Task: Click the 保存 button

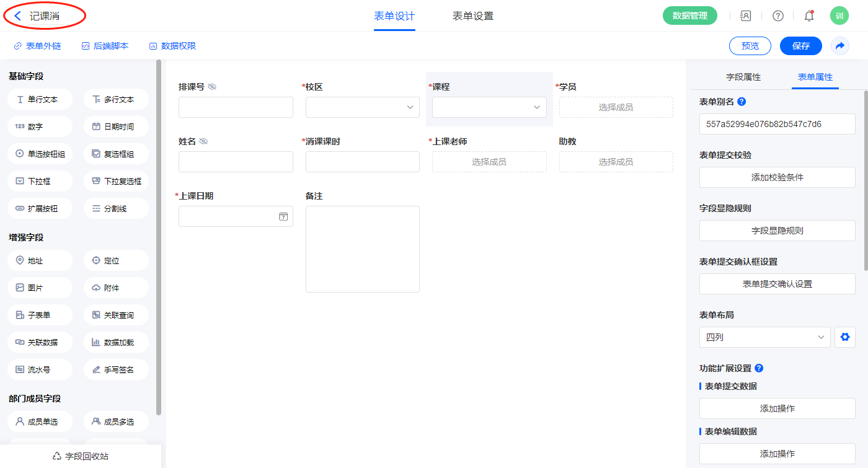Action: click(800, 46)
